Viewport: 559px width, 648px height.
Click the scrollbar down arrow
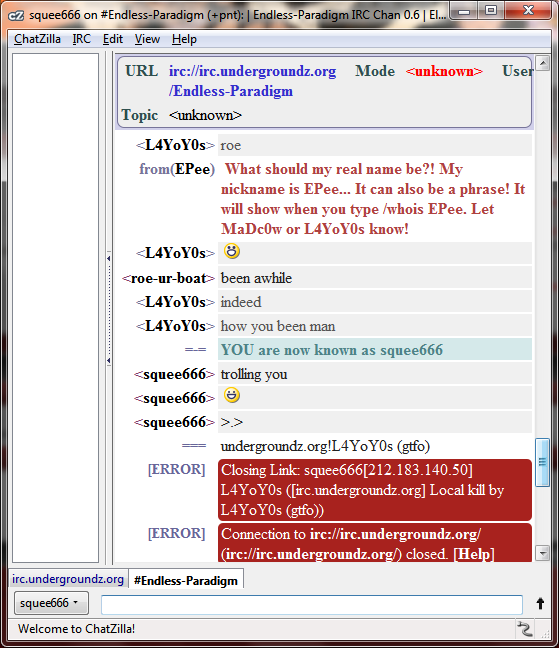(542, 553)
